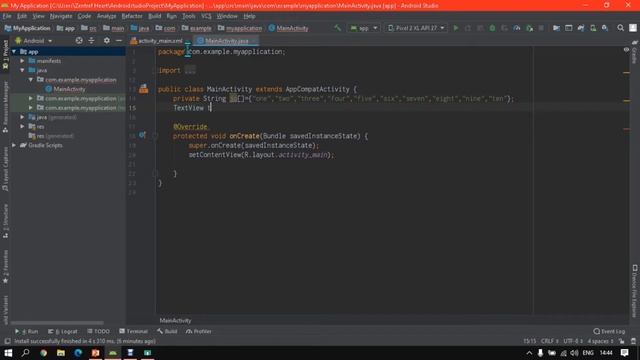Open the Profiler tool window button
The width and height of the screenshot is (640, 360).
click(x=199, y=331)
